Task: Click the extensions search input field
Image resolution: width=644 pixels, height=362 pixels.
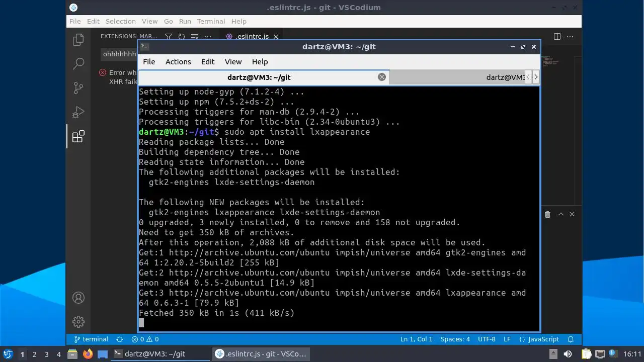Action: [x=120, y=54]
